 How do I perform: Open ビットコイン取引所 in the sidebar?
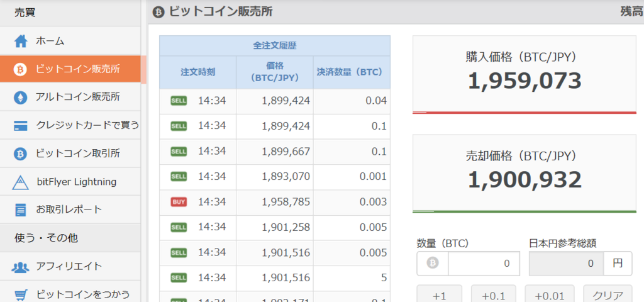tap(70, 154)
